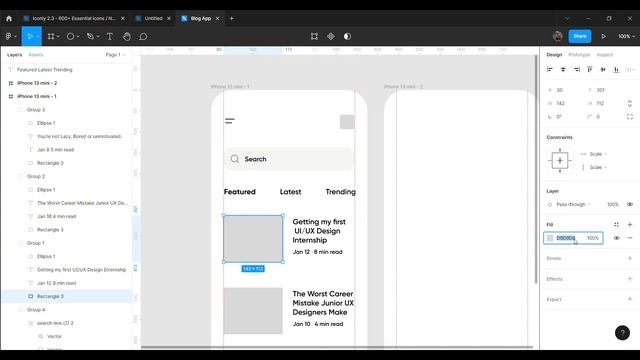This screenshot has width=640, height=360.
Task: Click Align bottom icon
Action: [616, 70]
